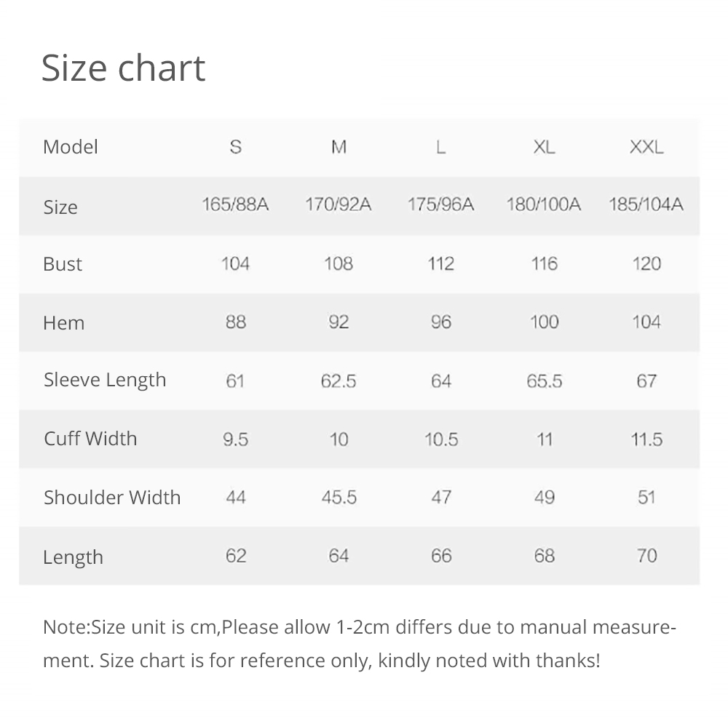
Task: Click Sleeve Length value 62.5
Action: point(339,381)
